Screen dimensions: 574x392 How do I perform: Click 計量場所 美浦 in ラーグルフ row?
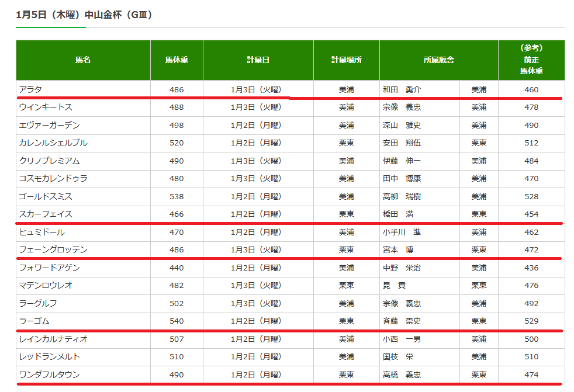point(346,303)
